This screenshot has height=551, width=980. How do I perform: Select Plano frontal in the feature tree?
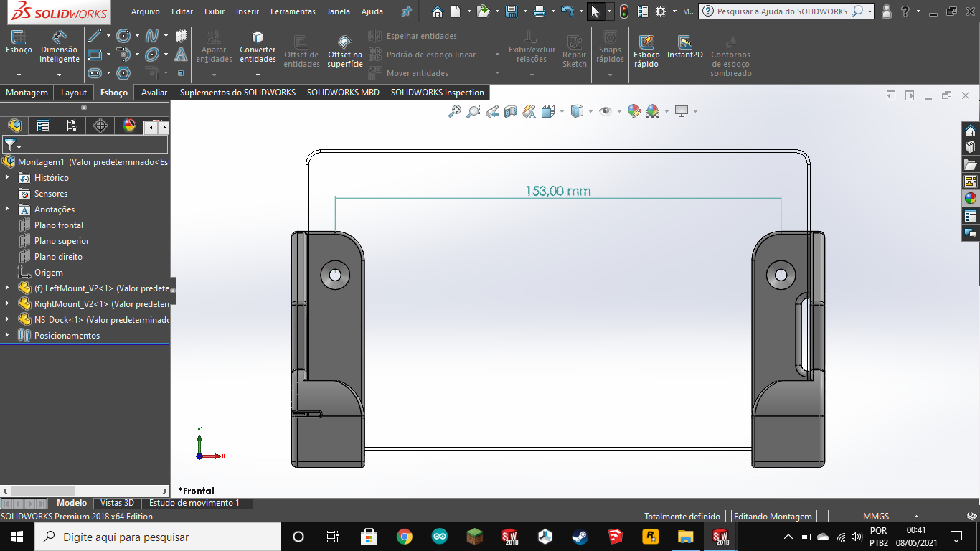point(59,225)
